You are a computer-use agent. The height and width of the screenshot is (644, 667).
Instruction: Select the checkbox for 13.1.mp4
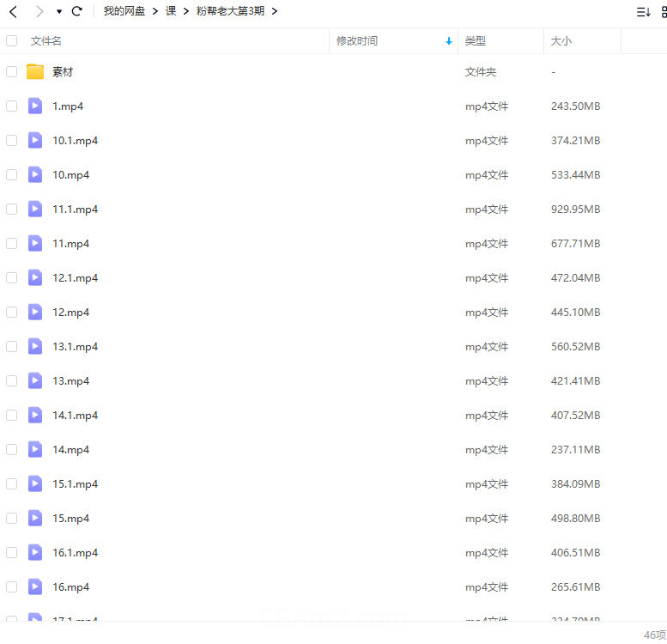click(12, 347)
